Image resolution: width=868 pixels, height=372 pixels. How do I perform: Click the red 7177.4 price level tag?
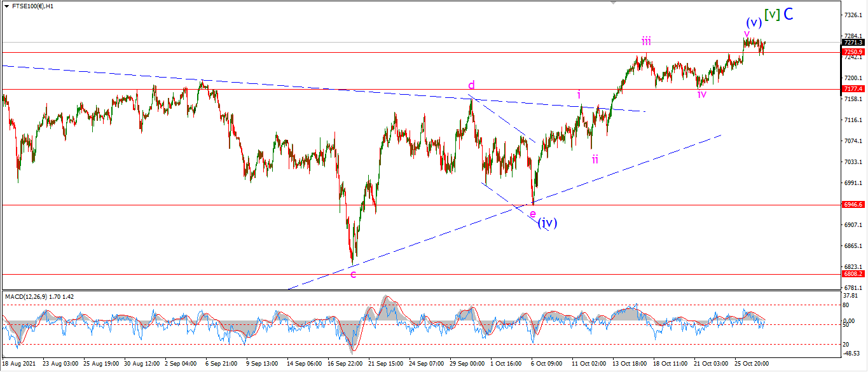pos(853,89)
